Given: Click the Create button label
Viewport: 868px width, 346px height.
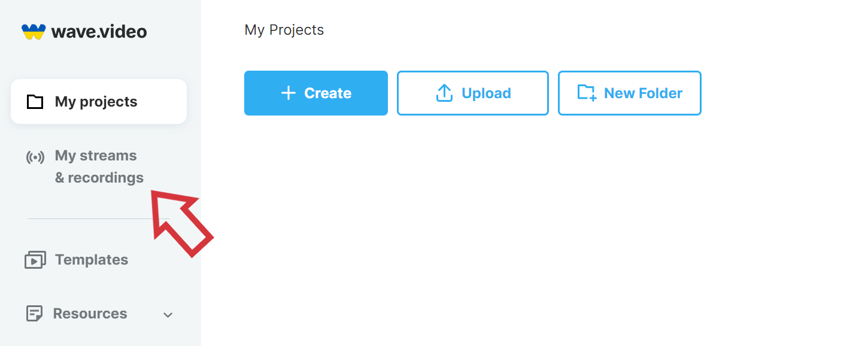Looking at the screenshot, I should [327, 93].
